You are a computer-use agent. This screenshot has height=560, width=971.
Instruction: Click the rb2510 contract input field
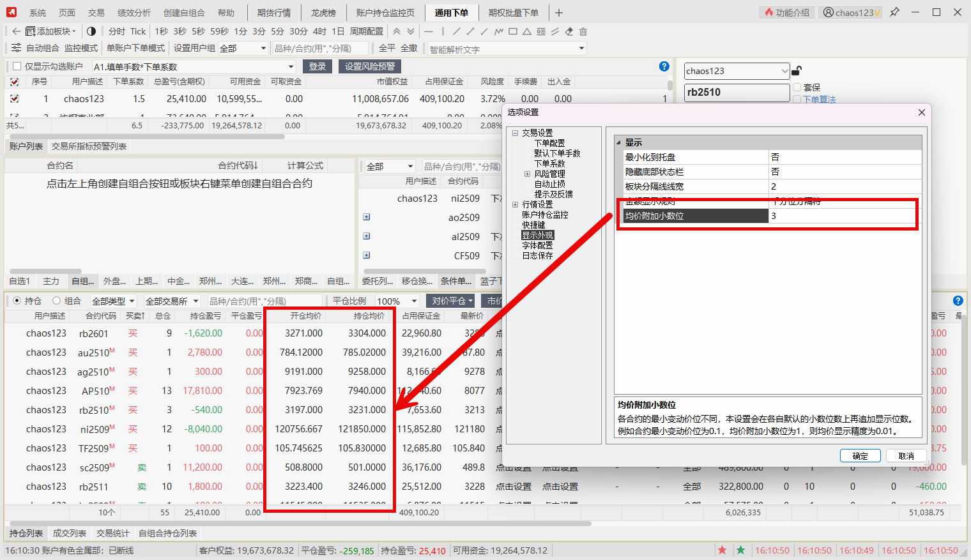click(737, 92)
